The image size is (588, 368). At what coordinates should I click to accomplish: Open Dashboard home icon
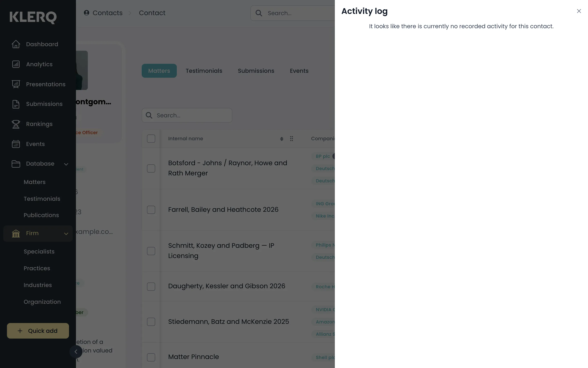(16, 44)
